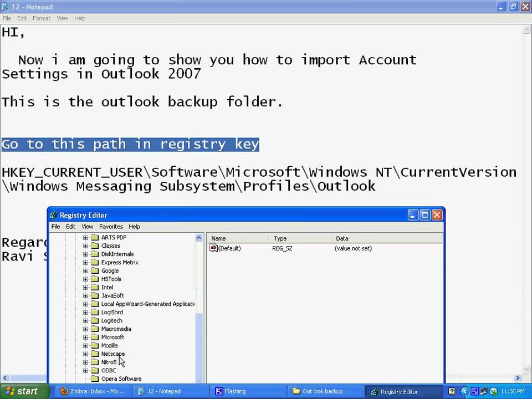Click the Classes folder icon
532x399 pixels.
pyautogui.click(x=95, y=245)
